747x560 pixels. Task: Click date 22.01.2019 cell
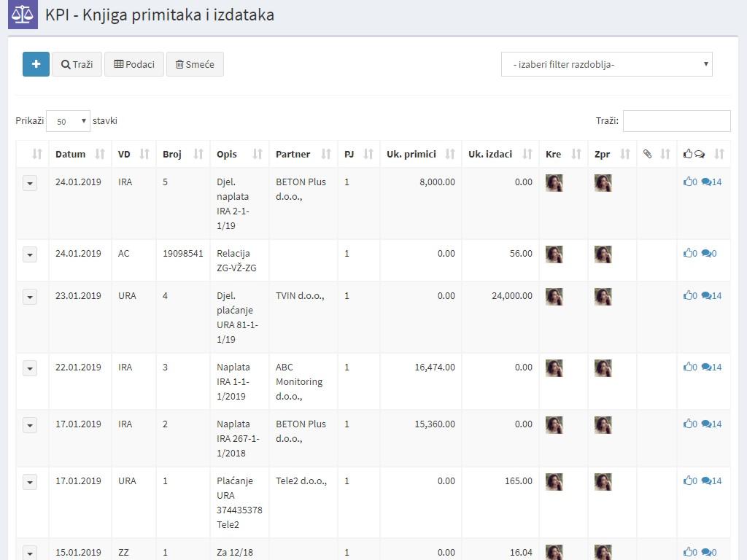[x=78, y=367]
